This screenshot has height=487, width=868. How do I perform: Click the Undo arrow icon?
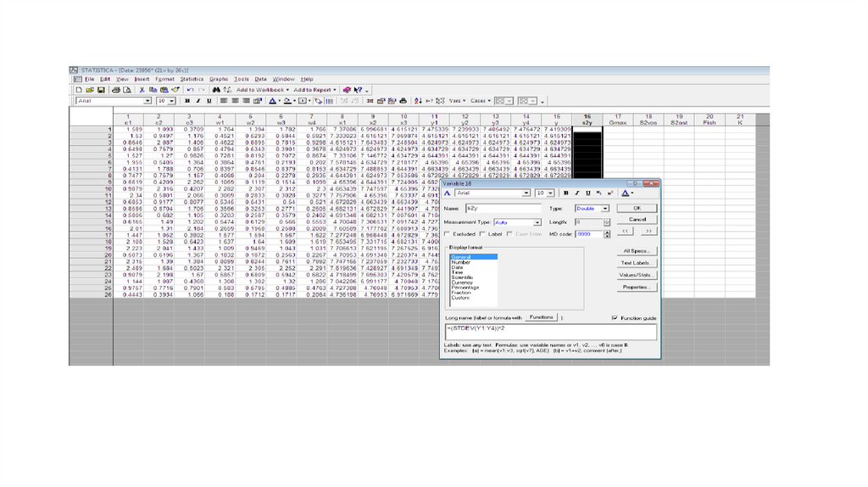(x=190, y=89)
